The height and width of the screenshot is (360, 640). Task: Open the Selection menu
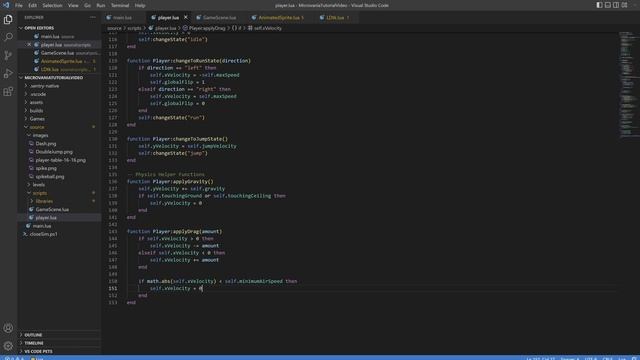point(52,5)
